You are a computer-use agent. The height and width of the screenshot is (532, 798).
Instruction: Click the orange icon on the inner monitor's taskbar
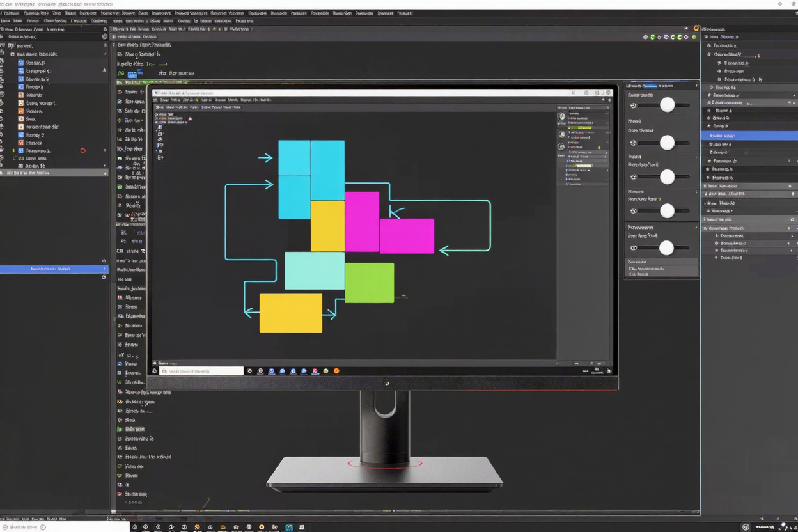click(336, 371)
